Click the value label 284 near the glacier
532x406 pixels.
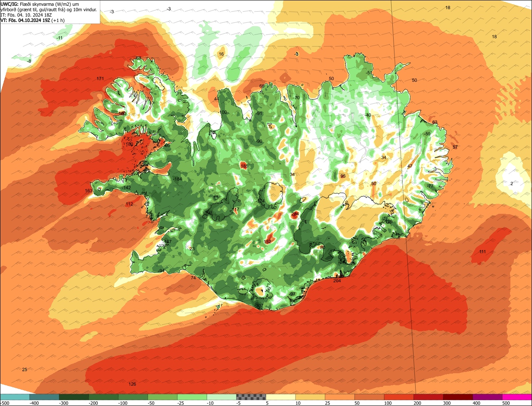point(295,214)
